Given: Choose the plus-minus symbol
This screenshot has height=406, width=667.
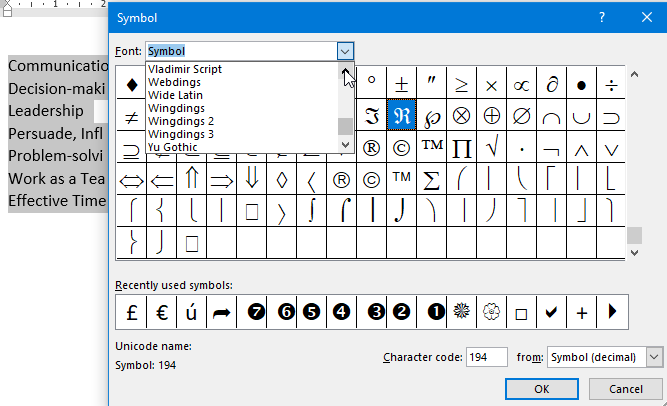Looking at the screenshot, I should click(402, 84).
